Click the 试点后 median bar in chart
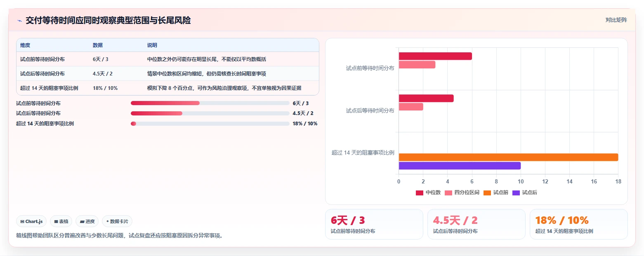644x256 pixels. pos(426,99)
